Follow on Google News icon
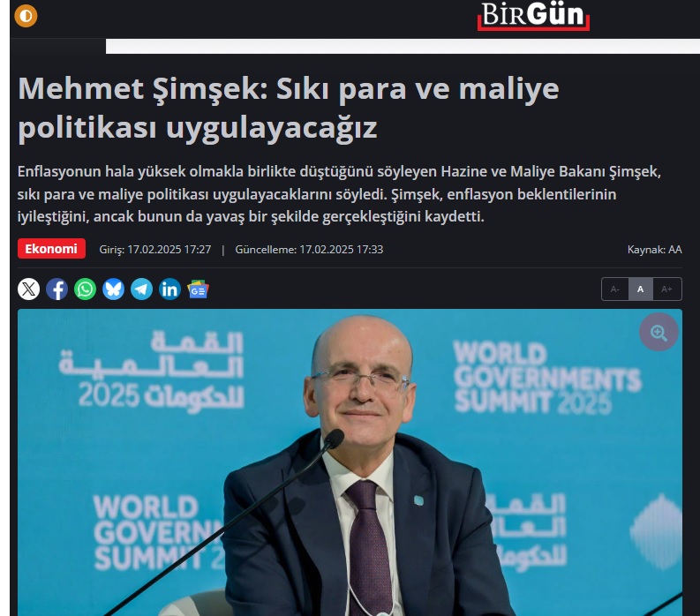 199,289
